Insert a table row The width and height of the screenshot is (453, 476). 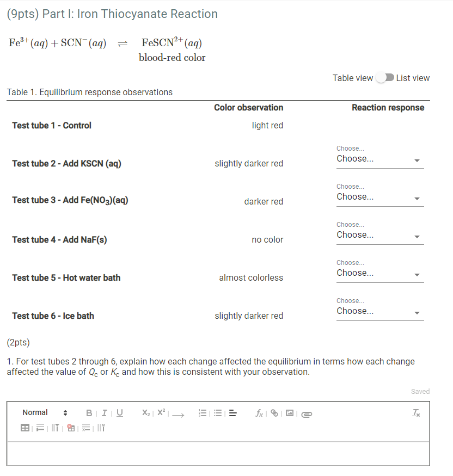coord(40,428)
